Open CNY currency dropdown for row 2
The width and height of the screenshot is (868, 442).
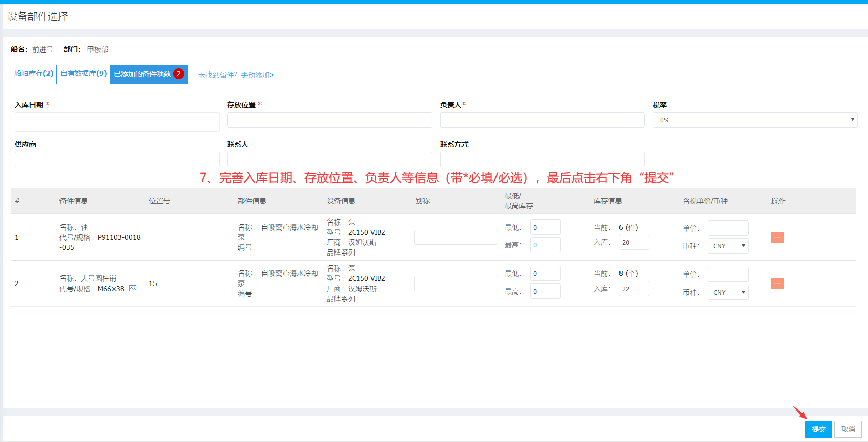pos(728,292)
